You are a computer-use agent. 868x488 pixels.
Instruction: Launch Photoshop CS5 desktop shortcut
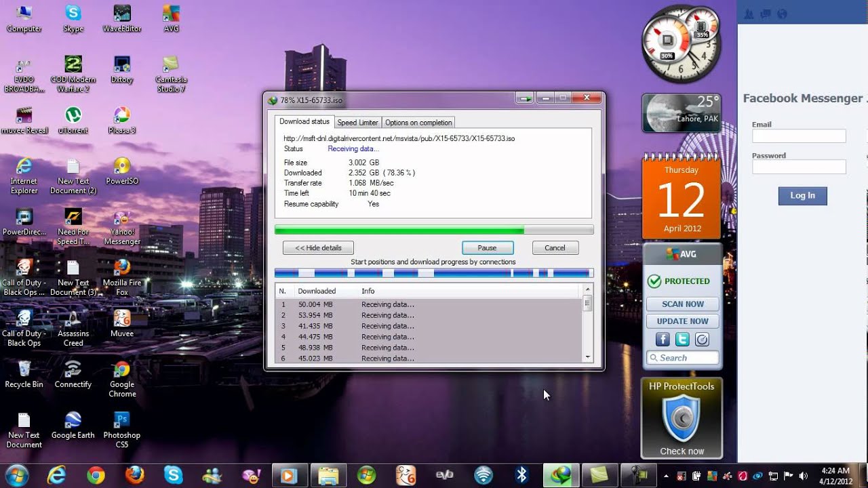[122, 430]
